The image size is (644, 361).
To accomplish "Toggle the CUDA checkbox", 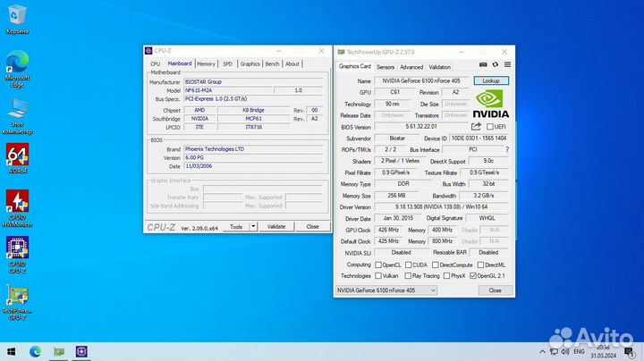I will [408, 265].
